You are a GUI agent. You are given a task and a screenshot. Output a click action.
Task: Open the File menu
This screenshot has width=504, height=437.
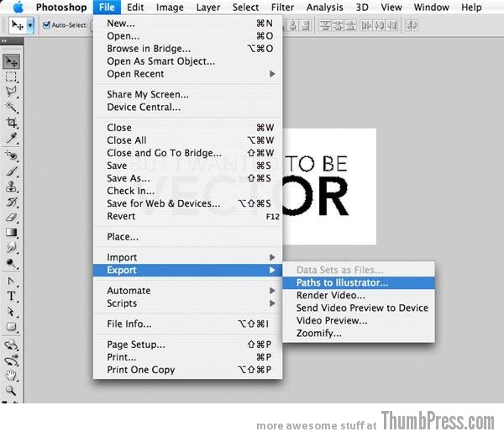pyautogui.click(x=107, y=7)
